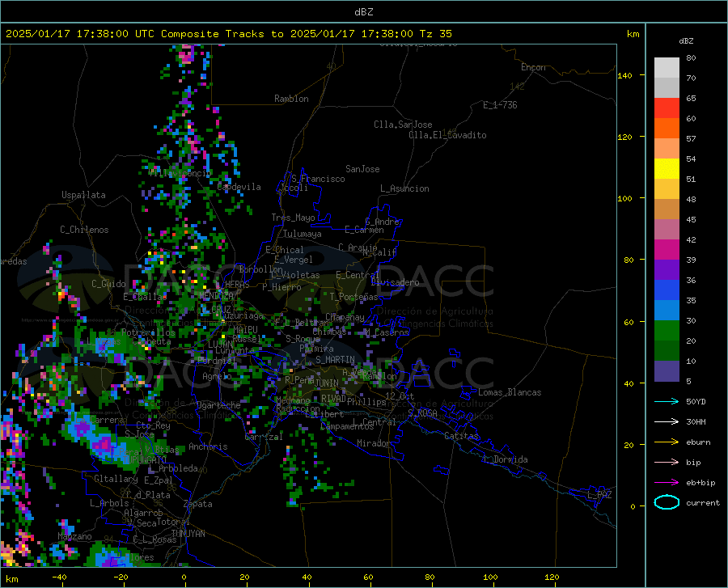Click the Divisadero label
The width and height of the screenshot is (728, 588).
click(395, 282)
